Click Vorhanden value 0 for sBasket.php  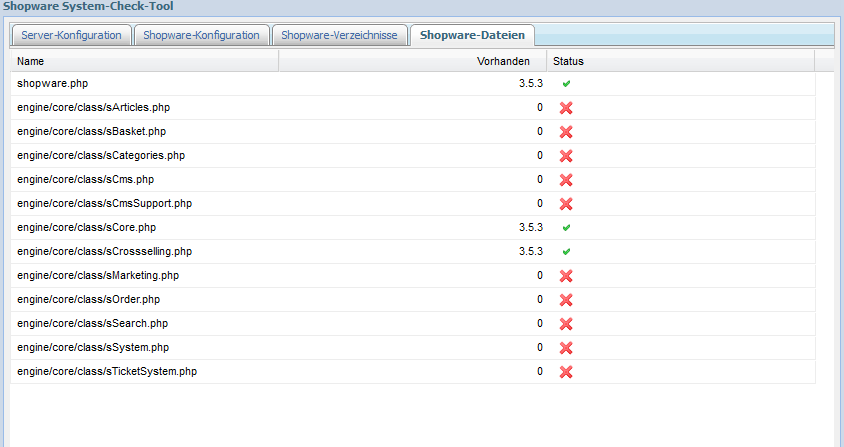coord(540,131)
